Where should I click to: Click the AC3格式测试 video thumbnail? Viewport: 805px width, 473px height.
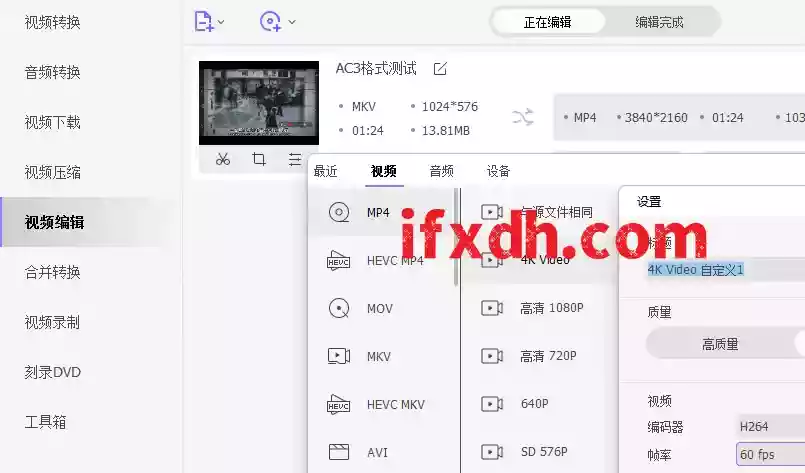259,103
